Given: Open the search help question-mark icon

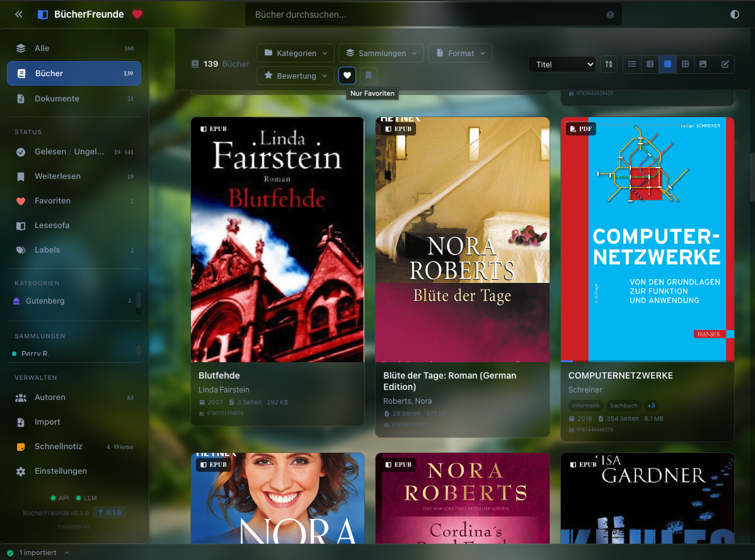Looking at the screenshot, I should [610, 15].
